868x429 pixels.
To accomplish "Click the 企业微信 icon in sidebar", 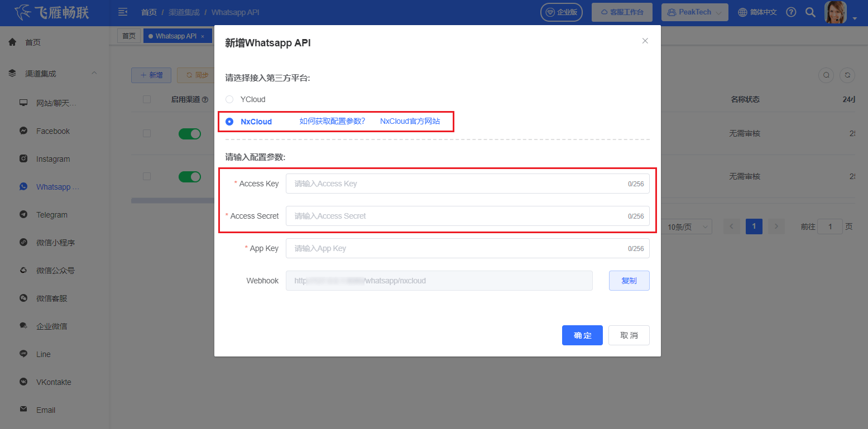I will [x=23, y=326].
